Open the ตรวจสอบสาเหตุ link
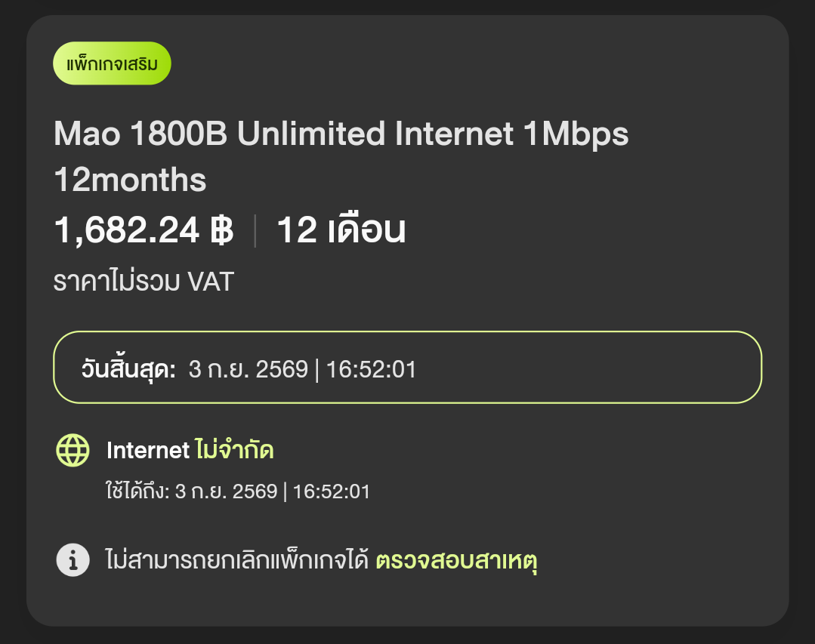The image size is (815, 644). [x=455, y=560]
